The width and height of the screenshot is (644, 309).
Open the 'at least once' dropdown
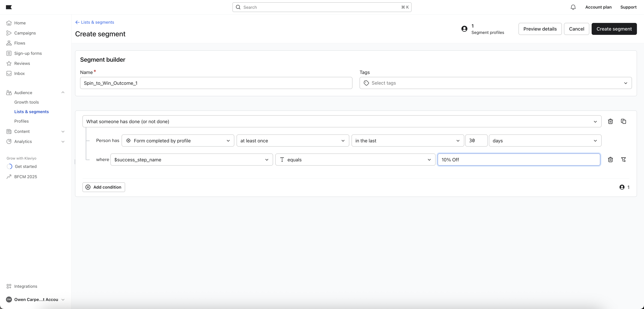pos(293,141)
